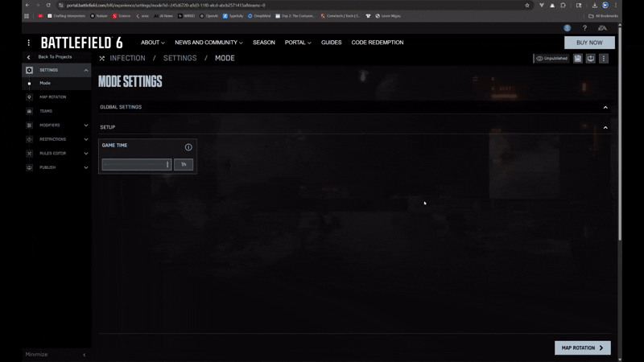This screenshot has height=362, width=644.
Task: Open Code Redemption page
Action: click(x=378, y=43)
